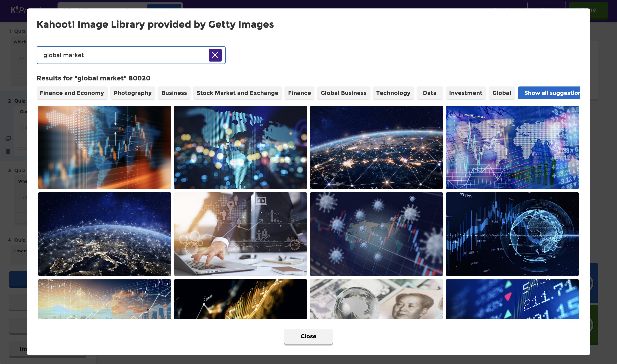Apply the Business suggestion tag
Screen dimensions: 617x364
(x=174, y=93)
